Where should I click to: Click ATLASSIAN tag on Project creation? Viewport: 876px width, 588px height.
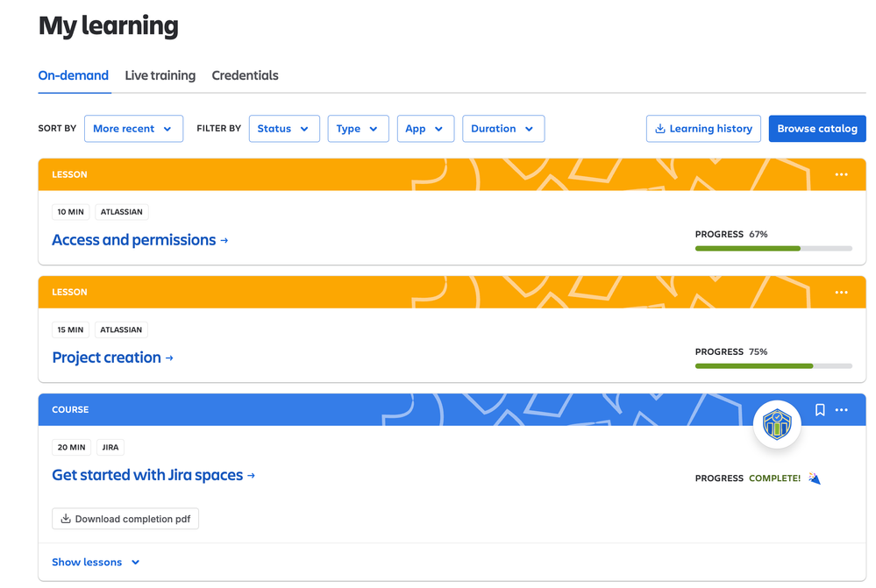(121, 330)
